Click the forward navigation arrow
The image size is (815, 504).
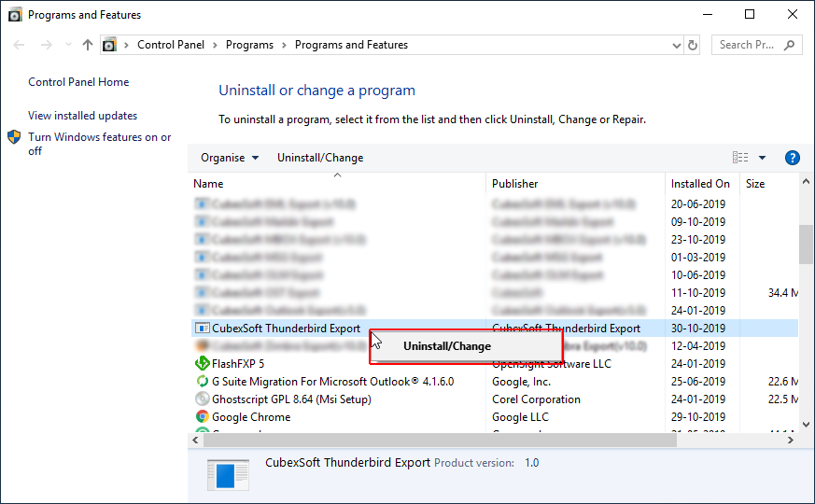point(47,45)
